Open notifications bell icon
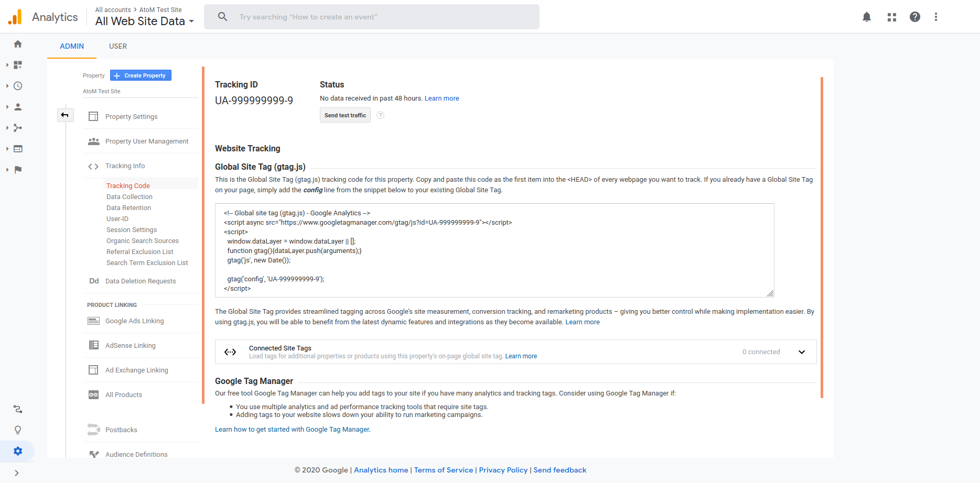The image size is (980, 483). pyautogui.click(x=867, y=17)
